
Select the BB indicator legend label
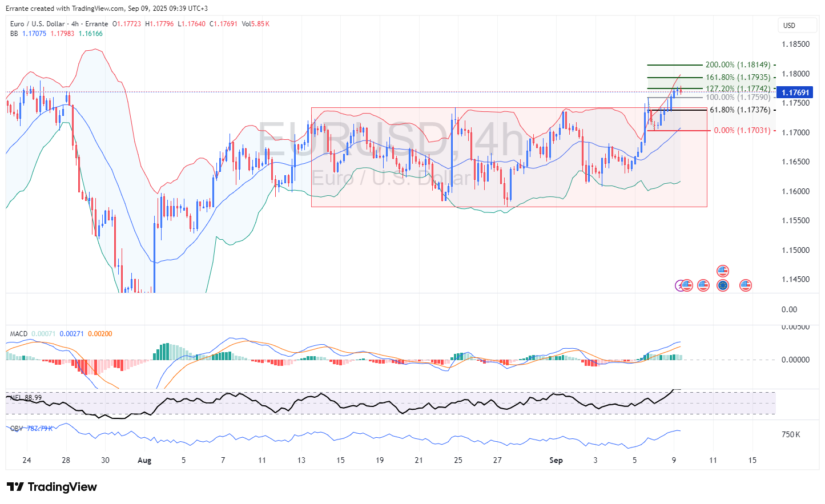point(14,34)
